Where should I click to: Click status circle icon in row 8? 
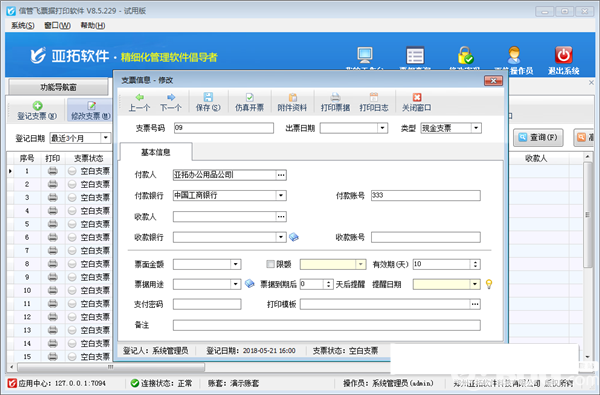click(72, 264)
